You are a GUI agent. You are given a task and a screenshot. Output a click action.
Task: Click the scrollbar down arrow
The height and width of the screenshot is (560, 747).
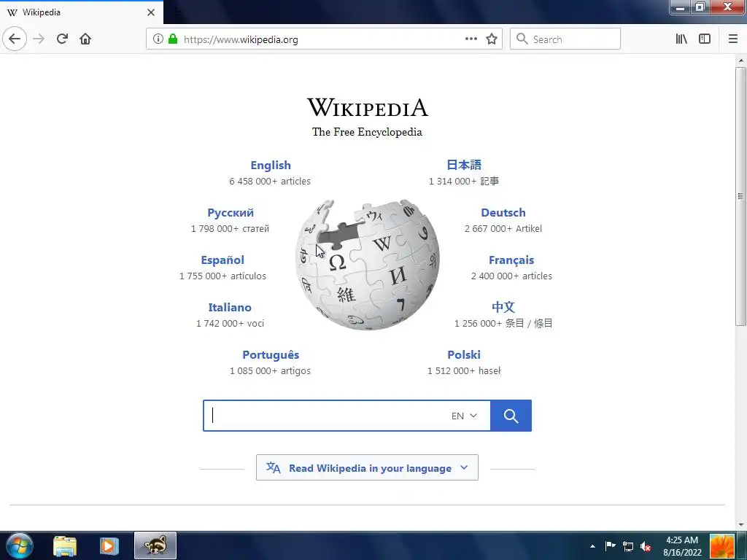coord(741,525)
